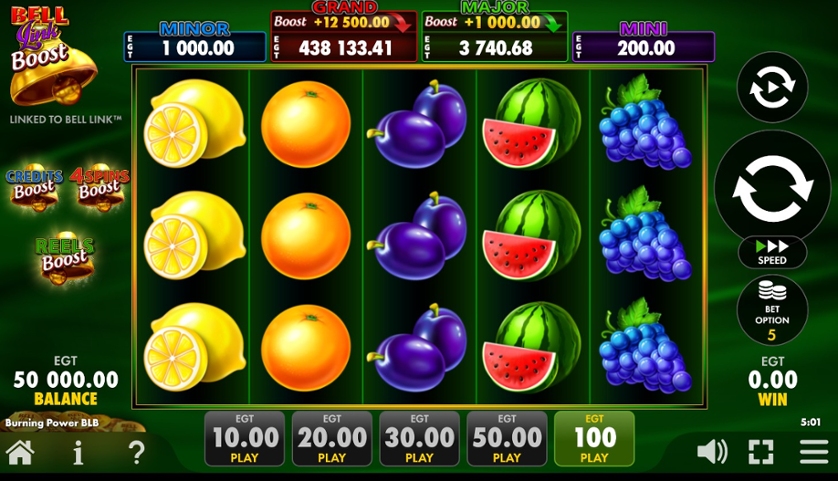Click the large spin button

point(772,188)
